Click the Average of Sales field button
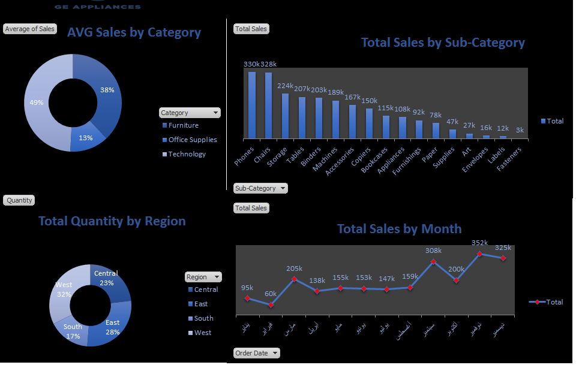 [x=29, y=29]
